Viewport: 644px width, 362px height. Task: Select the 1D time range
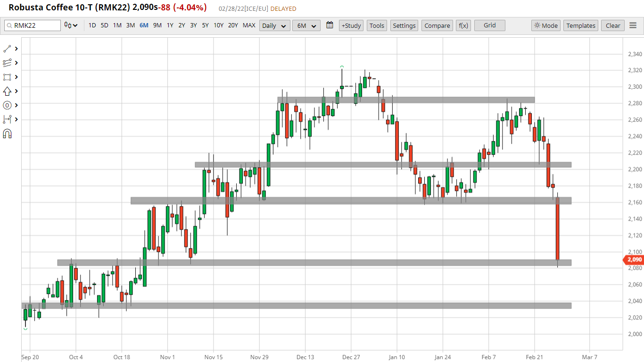point(92,25)
